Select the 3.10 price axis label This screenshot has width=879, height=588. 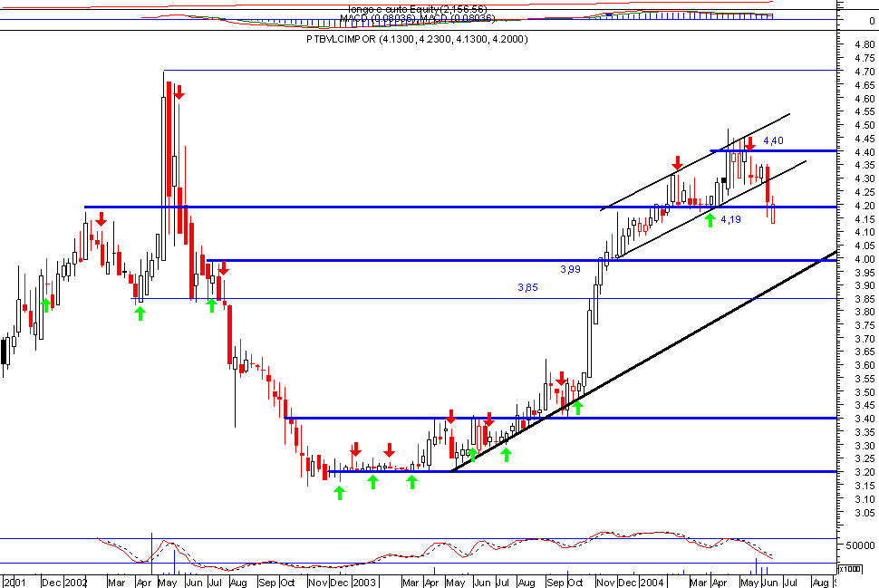[x=865, y=499]
